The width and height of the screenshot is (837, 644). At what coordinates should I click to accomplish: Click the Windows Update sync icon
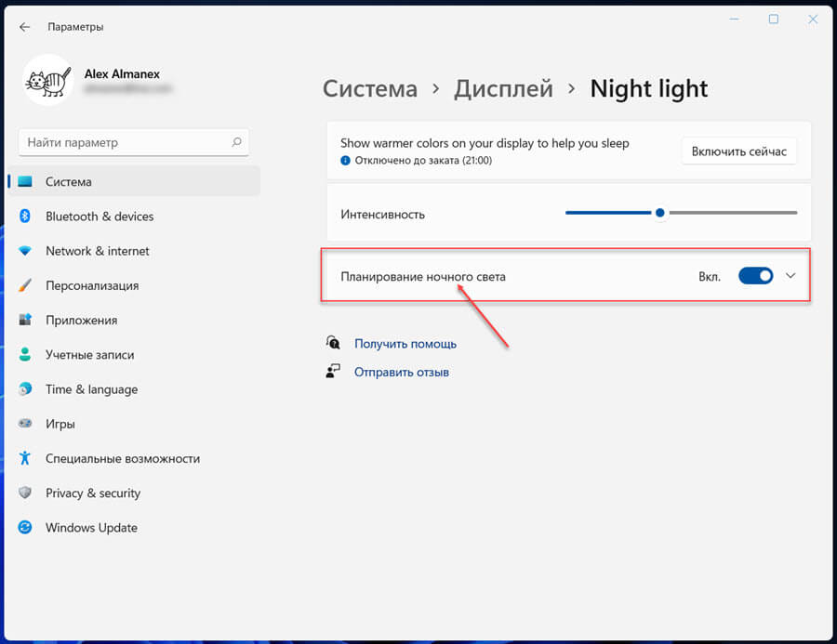24,527
